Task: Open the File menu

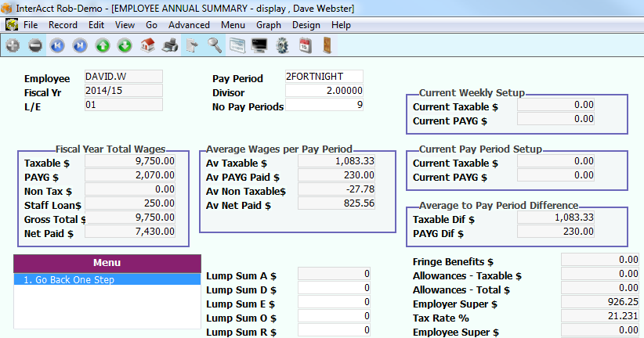Action: [31, 25]
